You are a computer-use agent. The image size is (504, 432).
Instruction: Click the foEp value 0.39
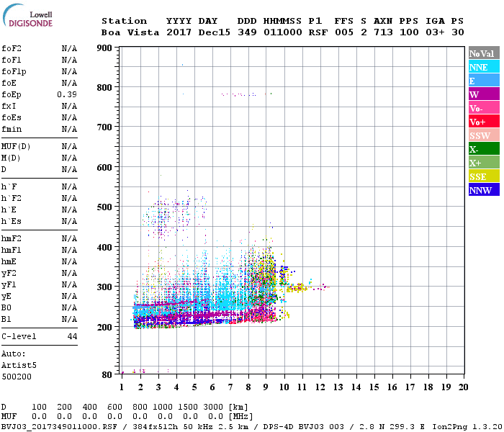tap(67, 94)
